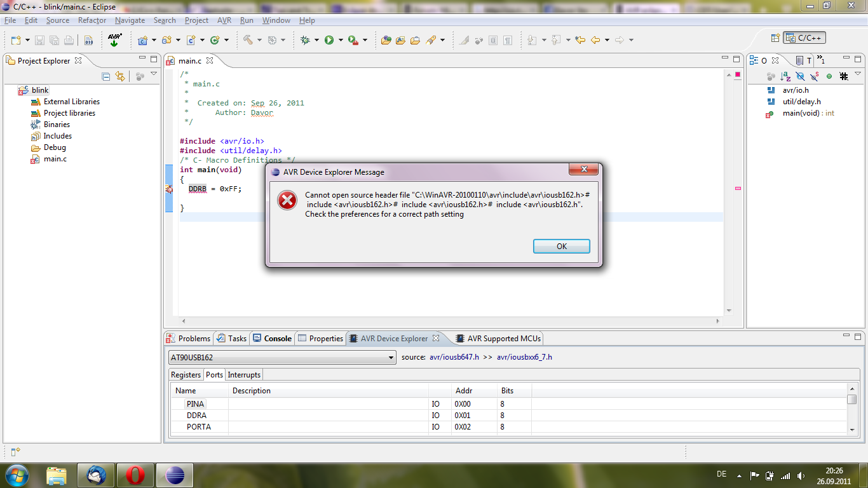Open the New wizard dropdown arrow
The image size is (868, 488).
click(x=27, y=40)
